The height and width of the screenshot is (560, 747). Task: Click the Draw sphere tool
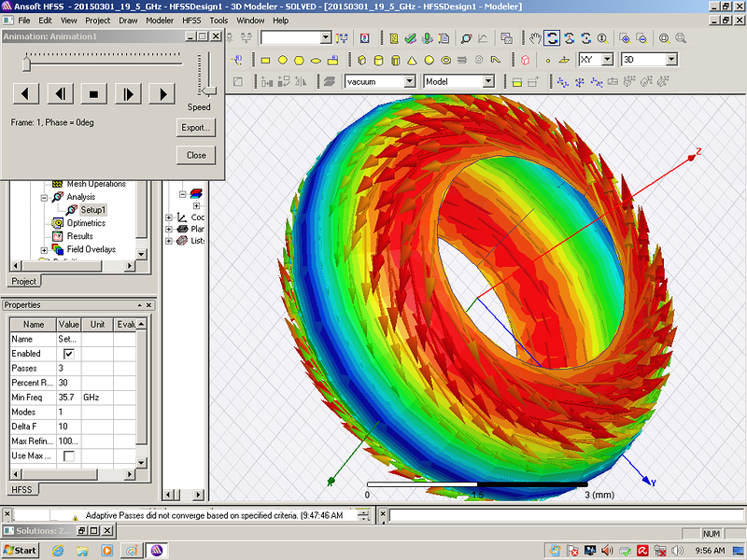pos(428,60)
